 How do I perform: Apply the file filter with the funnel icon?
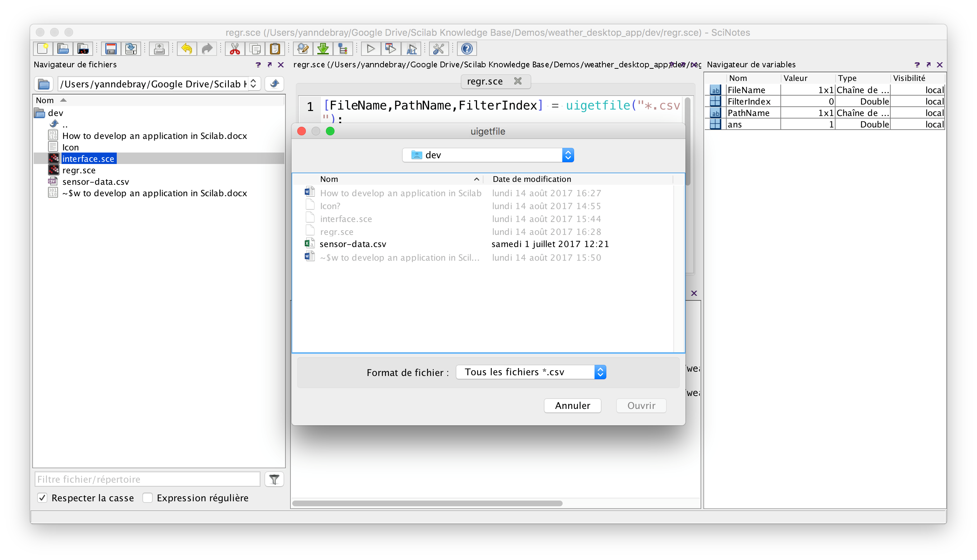[x=274, y=479]
